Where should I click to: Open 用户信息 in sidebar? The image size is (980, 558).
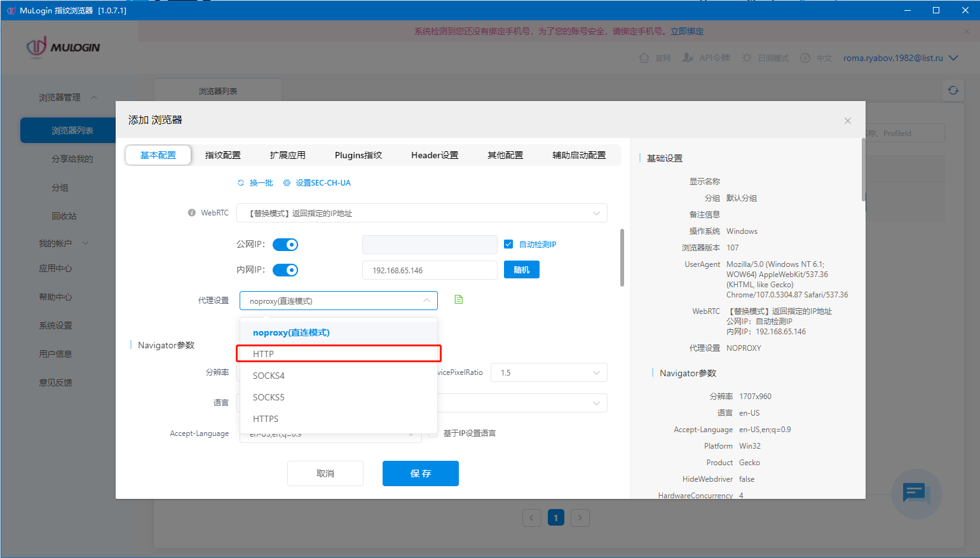point(56,354)
